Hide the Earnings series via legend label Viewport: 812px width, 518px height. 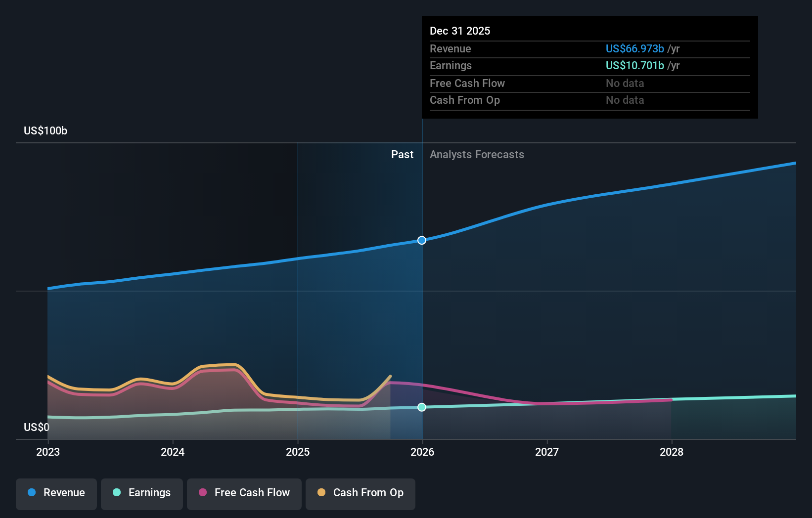[x=149, y=493]
